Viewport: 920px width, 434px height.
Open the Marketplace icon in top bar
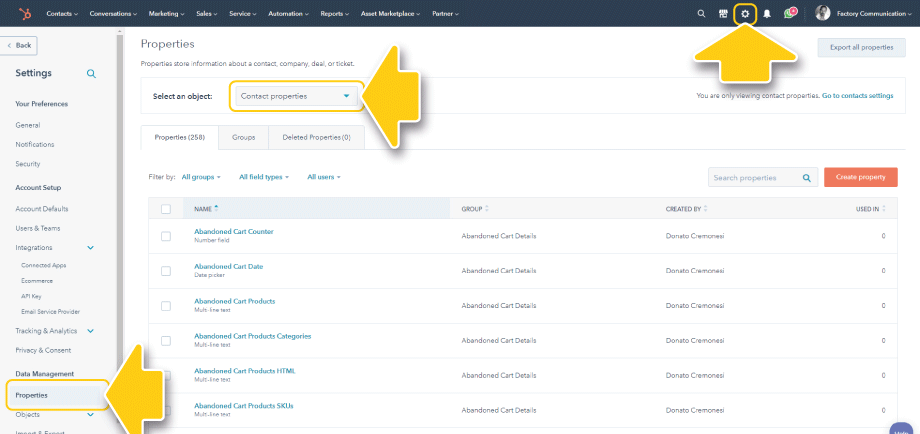pyautogui.click(x=723, y=13)
